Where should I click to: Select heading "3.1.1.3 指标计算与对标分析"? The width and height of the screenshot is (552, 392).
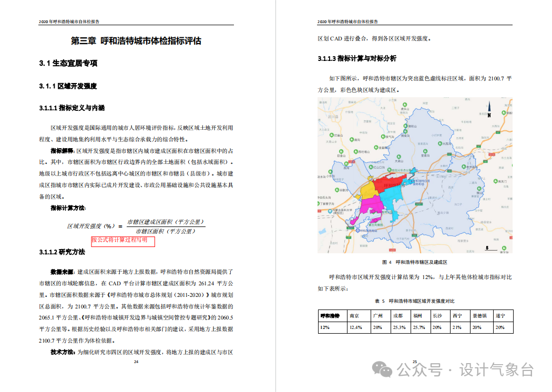tap(357, 58)
